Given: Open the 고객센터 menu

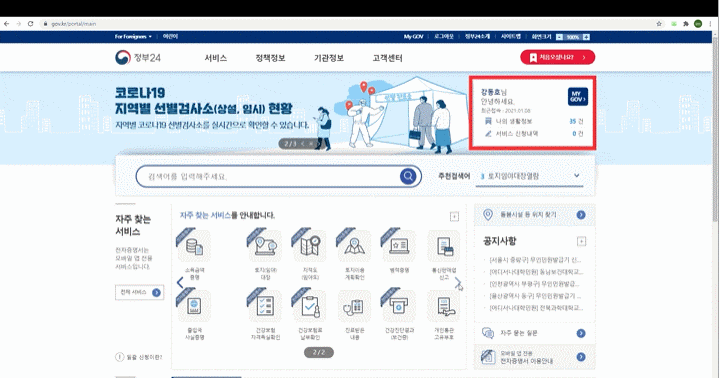Looking at the screenshot, I should coord(388,58).
